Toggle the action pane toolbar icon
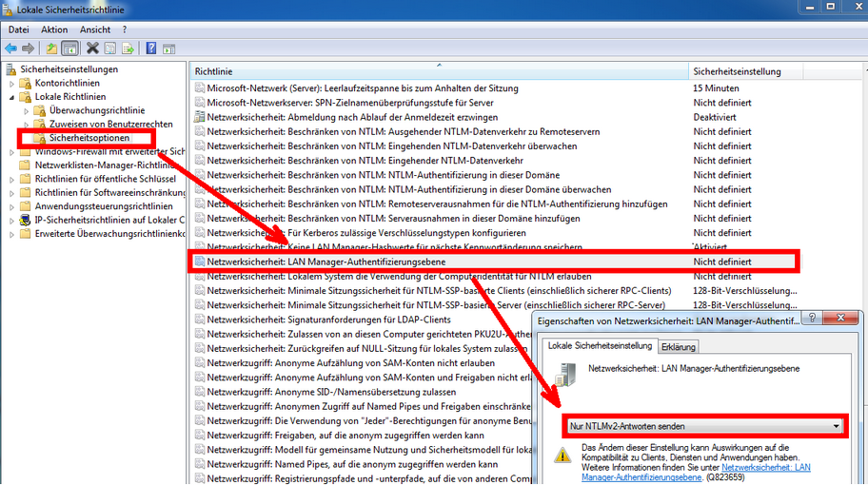868x485 pixels. pos(168,48)
